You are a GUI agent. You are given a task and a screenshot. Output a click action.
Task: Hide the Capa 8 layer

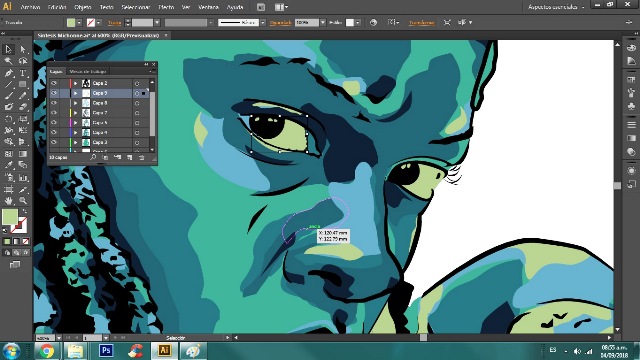click(x=54, y=103)
